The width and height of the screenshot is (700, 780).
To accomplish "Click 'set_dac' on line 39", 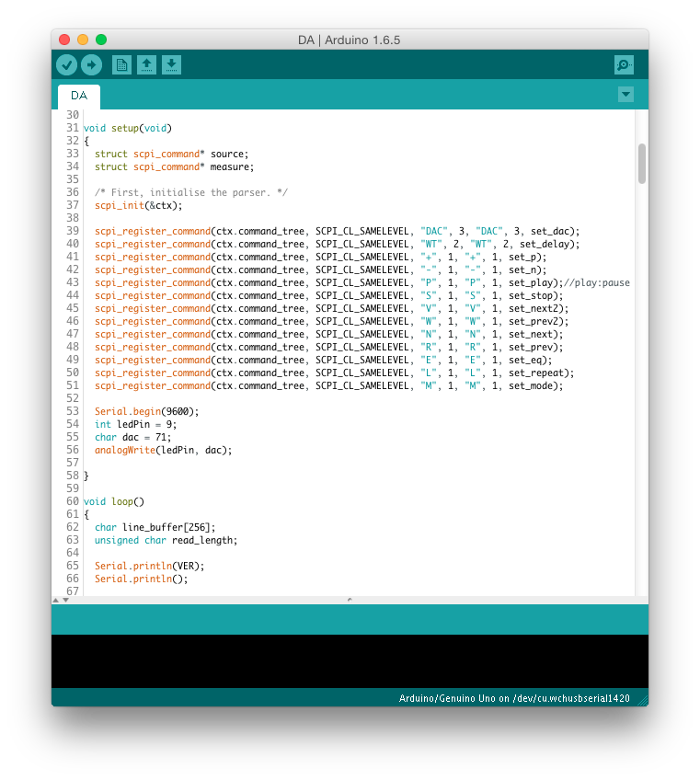I will point(550,231).
